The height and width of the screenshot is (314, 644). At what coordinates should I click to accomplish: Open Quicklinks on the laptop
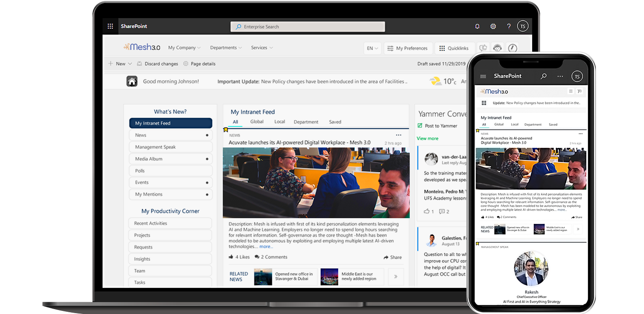(455, 48)
